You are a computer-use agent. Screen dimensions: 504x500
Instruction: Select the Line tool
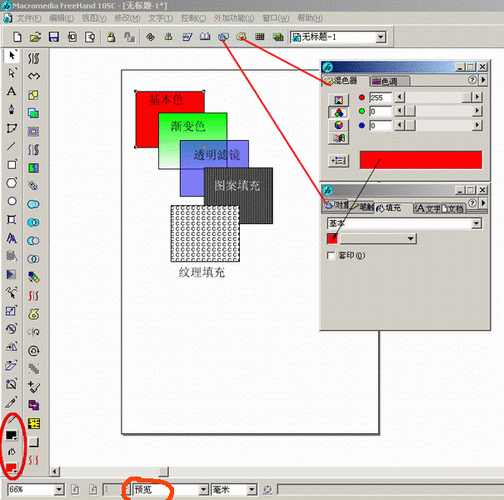12,146
